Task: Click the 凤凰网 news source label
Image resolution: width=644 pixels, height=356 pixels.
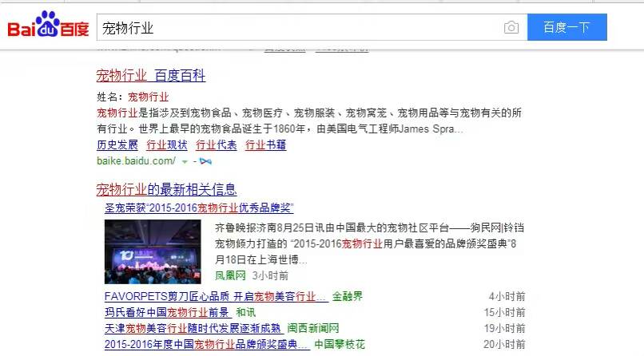Action: pos(230,275)
